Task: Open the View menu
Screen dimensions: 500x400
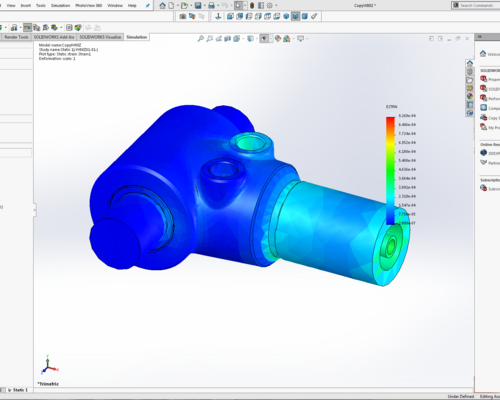Action: [11, 5]
